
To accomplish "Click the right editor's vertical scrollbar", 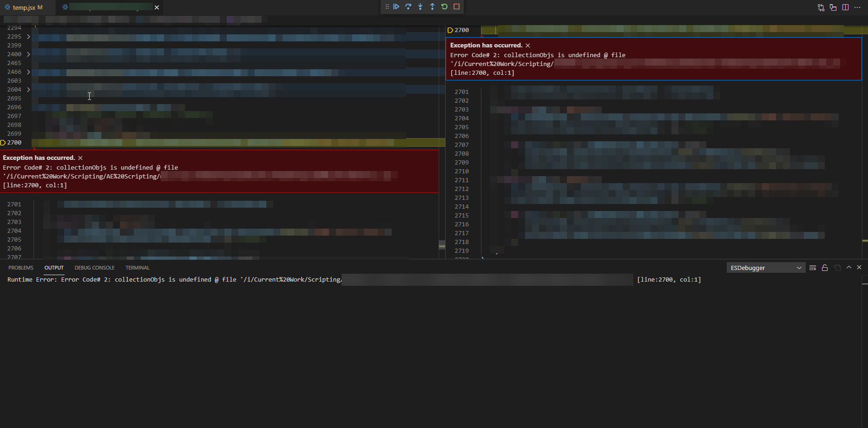I will [x=864, y=139].
